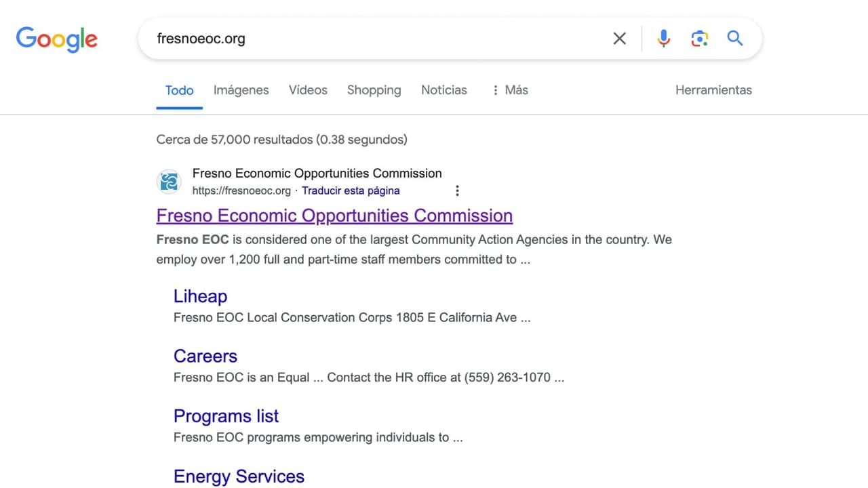Image resolution: width=868 pixels, height=488 pixels.
Task: Visit the Careers page link
Action: click(205, 356)
